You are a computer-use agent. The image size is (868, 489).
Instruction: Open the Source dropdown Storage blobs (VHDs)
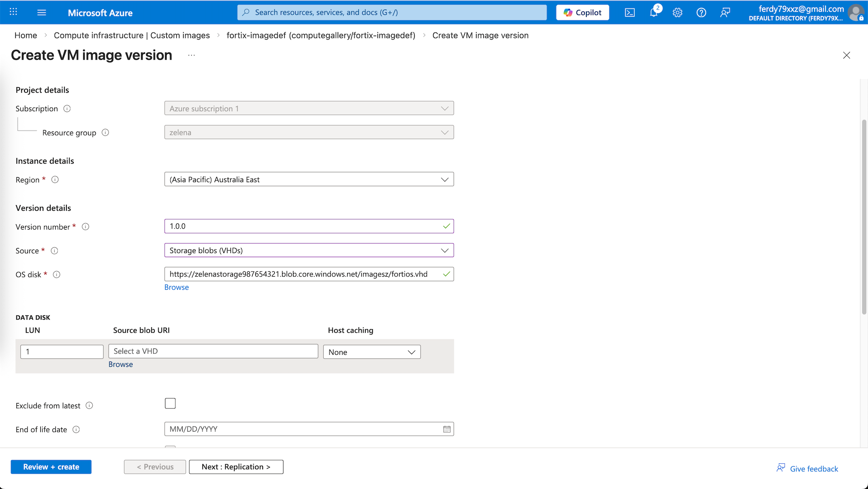309,250
